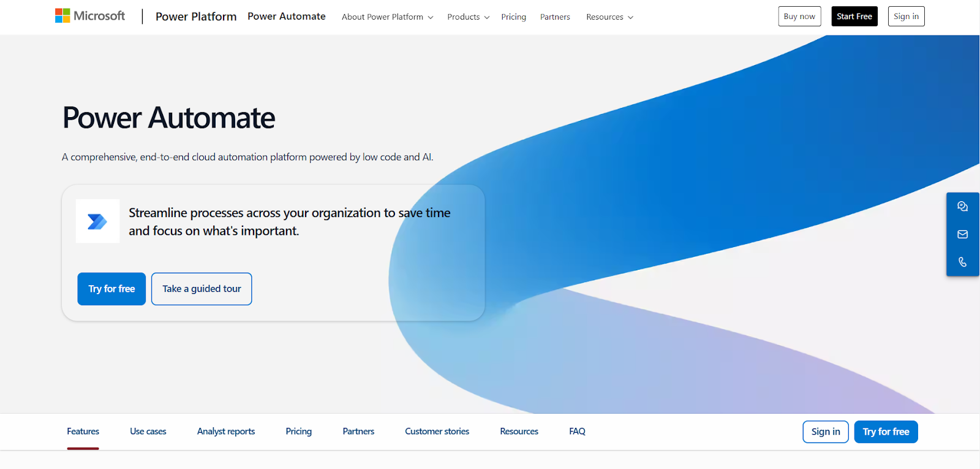Screen dimensions: 980x469
Task: Click the email envelope icon in side panel
Action: tap(963, 234)
